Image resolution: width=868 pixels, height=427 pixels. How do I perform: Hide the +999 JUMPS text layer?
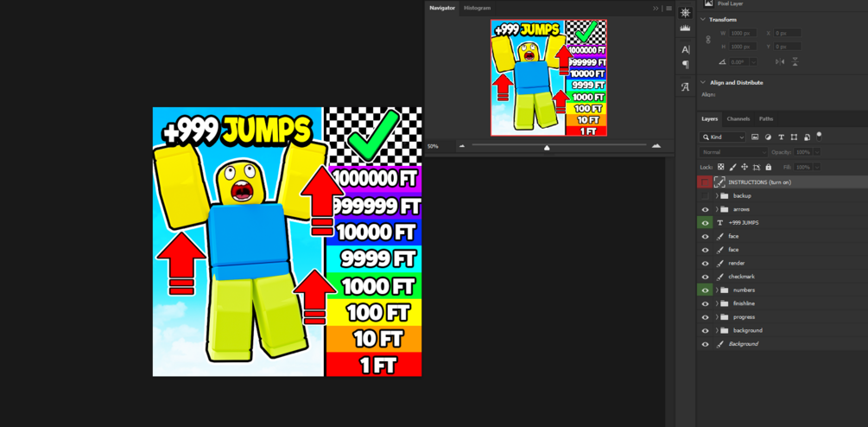705,223
